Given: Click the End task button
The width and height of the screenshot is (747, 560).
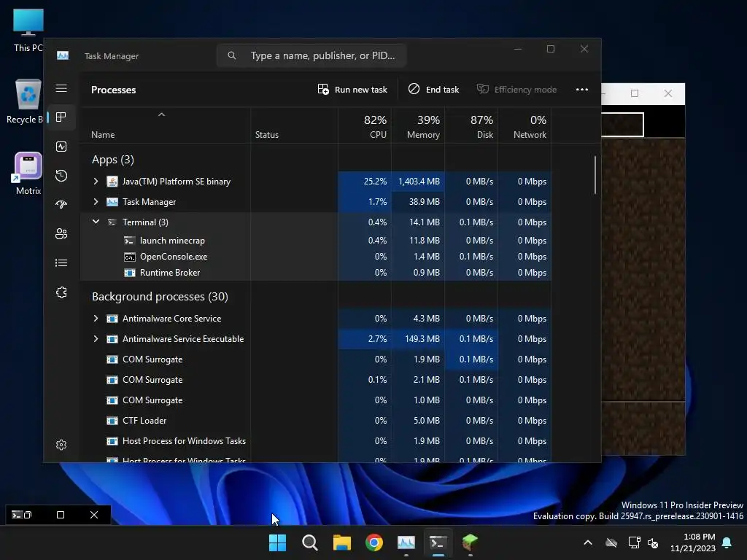Looking at the screenshot, I should tap(433, 90).
